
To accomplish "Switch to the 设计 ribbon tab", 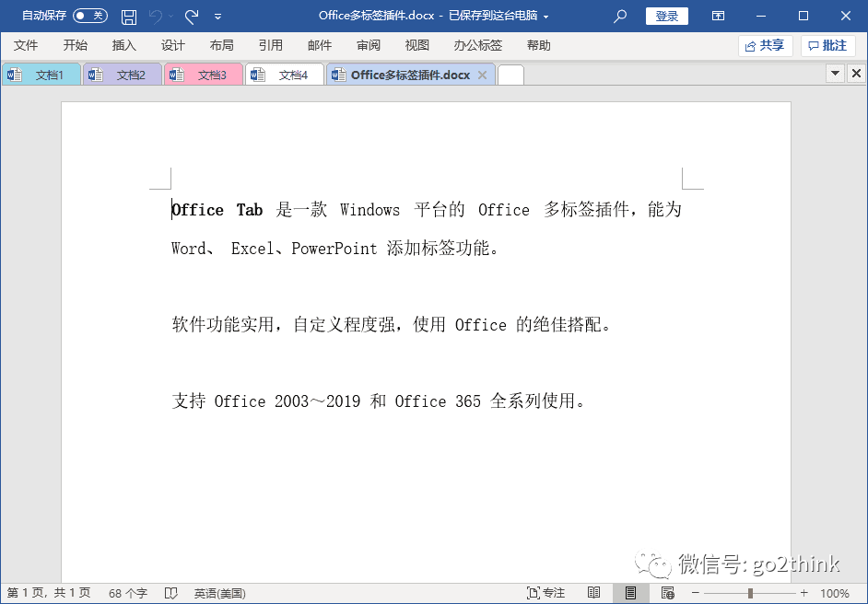I will [x=172, y=45].
